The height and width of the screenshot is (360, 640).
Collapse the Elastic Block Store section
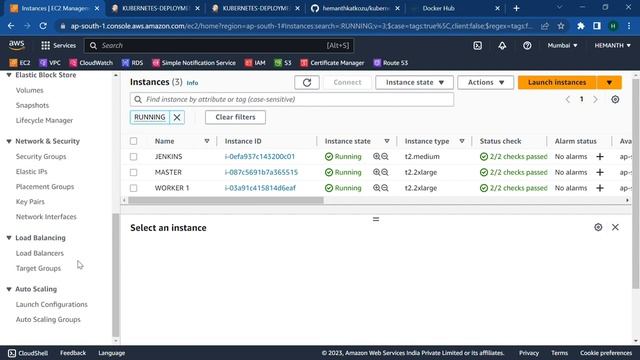9,75
